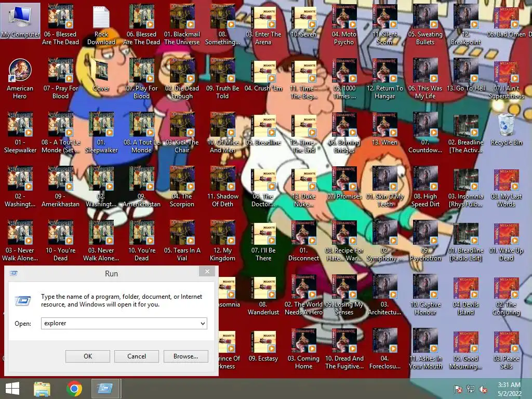Screen dimensions: 532x399
Task: Select the 05. Breadline file
Action: coord(263,129)
